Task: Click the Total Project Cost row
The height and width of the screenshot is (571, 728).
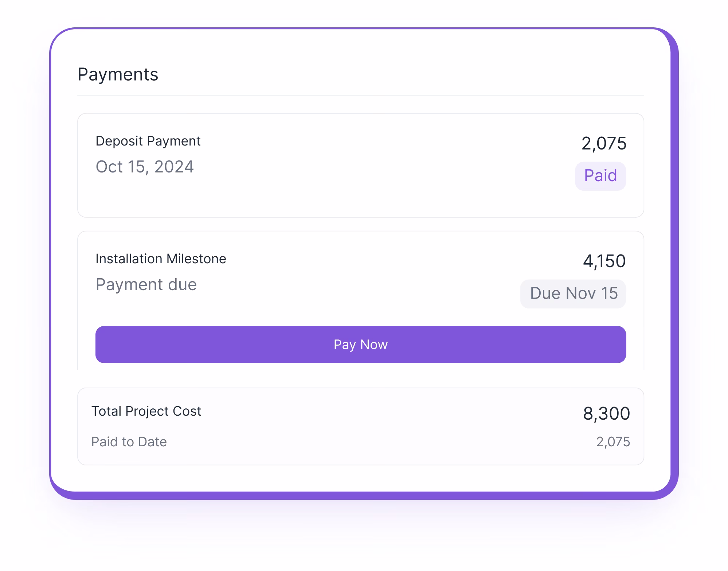Action: click(x=361, y=425)
